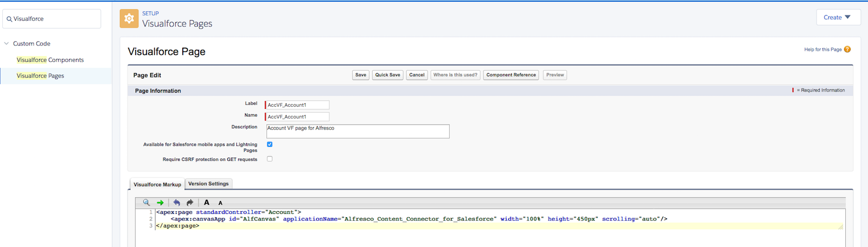Click the Quick Save button
Screen dimensions: 868x247
point(388,75)
